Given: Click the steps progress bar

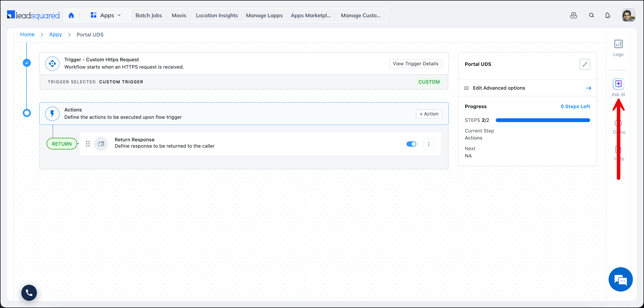Looking at the screenshot, I should [543, 120].
